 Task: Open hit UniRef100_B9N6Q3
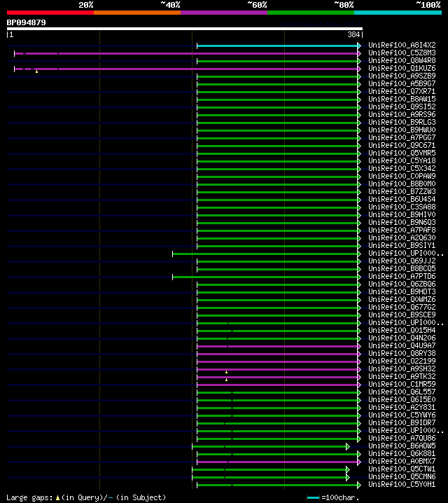tap(402, 222)
